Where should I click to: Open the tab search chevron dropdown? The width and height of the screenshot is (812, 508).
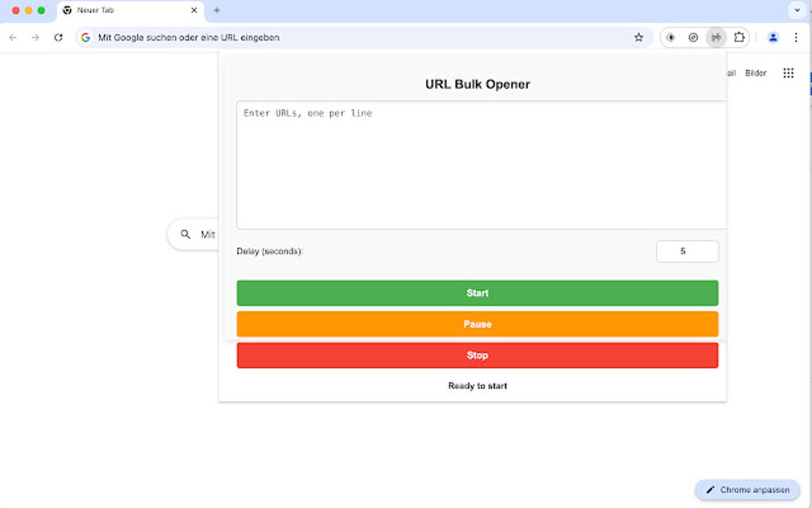point(797,10)
